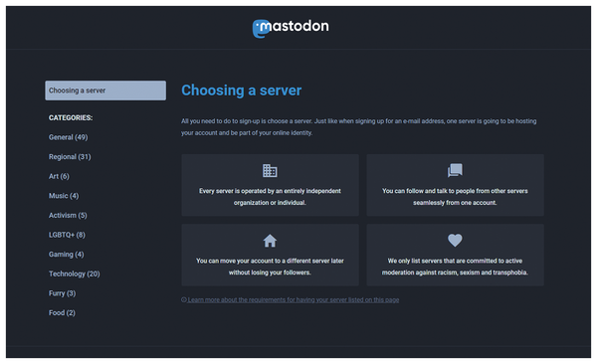Open the Technology (20) category
Viewport: 597px width, 364px height.
point(75,273)
